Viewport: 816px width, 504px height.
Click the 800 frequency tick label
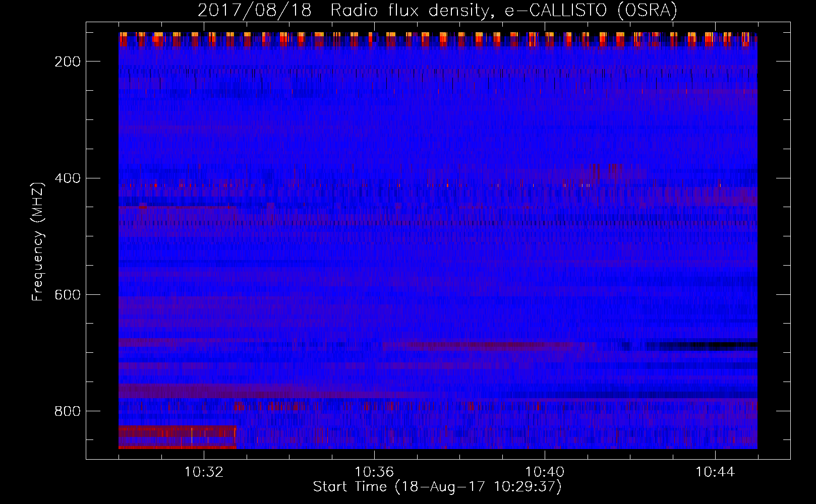pyautogui.click(x=68, y=411)
